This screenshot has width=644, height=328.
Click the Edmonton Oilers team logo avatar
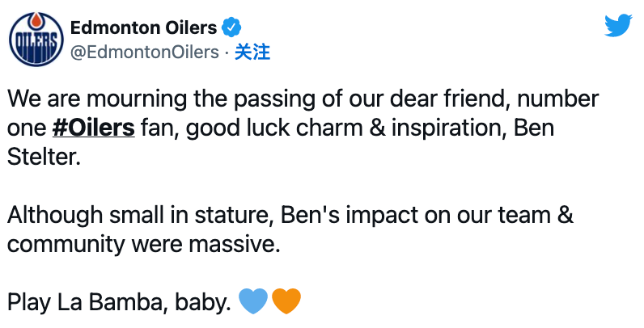pos(36,39)
